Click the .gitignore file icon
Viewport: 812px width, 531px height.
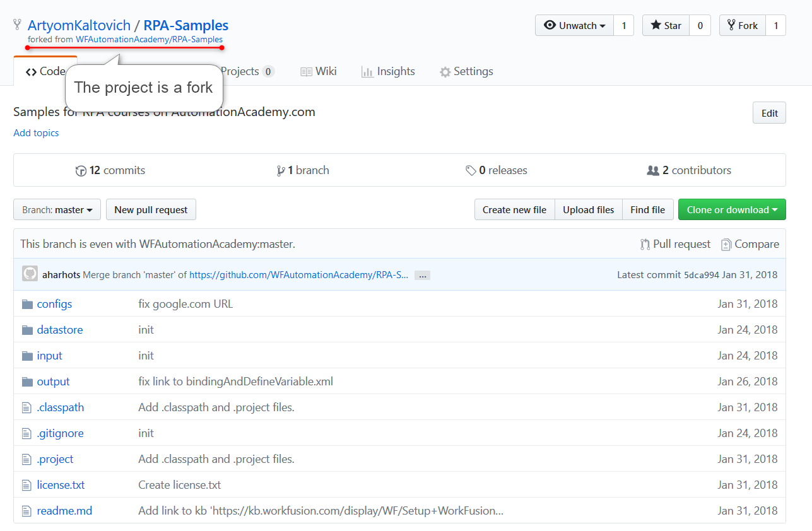pos(26,433)
